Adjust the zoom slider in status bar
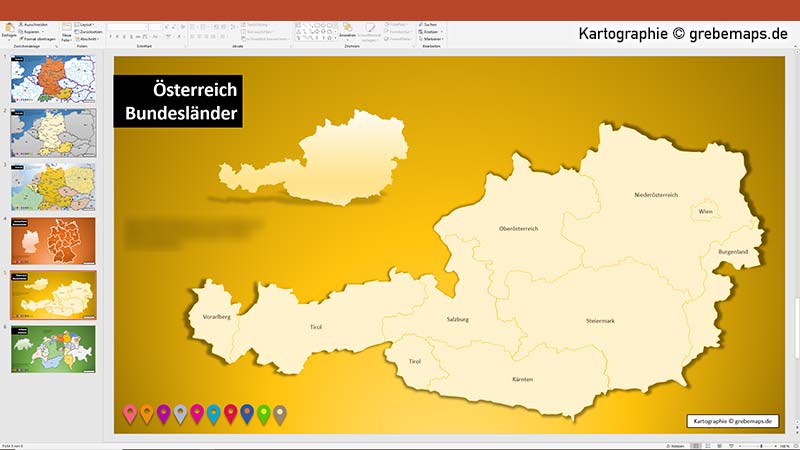The height and width of the screenshot is (450, 800). tap(761, 446)
